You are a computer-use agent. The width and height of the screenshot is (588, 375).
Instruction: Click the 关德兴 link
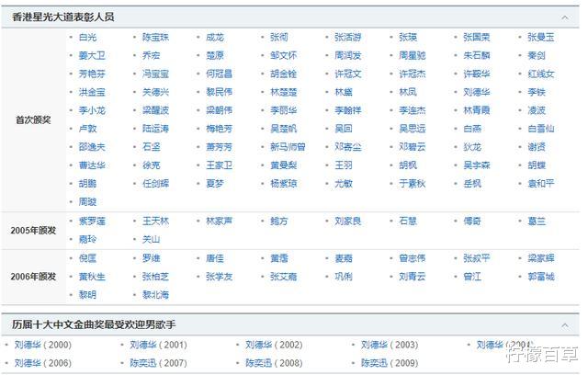pyautogui.click(x=155, y=92)
